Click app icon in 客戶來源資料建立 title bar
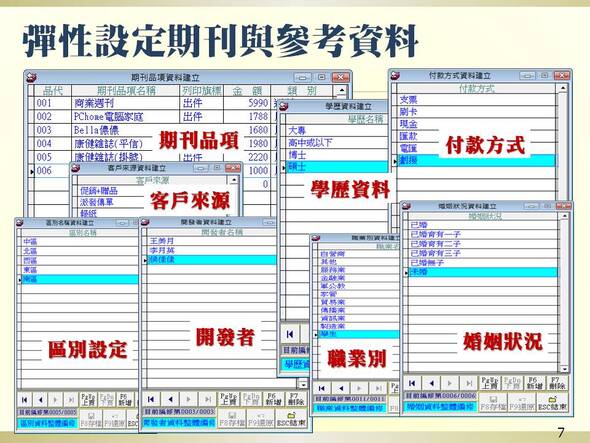The image size is (590, 443). tap(76, 168)
